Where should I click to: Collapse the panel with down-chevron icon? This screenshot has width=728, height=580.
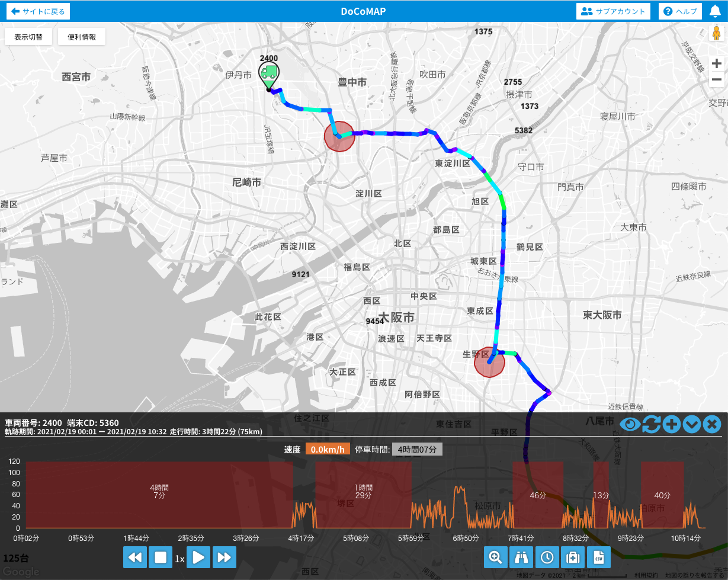coord(692,424)
